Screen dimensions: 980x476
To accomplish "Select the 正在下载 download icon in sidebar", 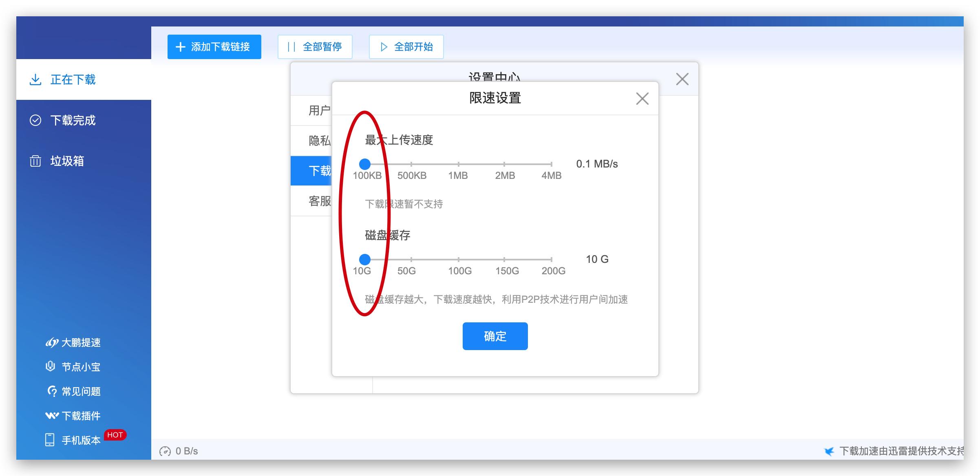I will click(35, 80).
